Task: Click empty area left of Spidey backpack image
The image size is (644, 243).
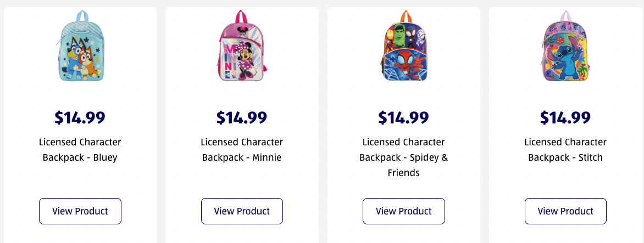Action: pos(352,47)
